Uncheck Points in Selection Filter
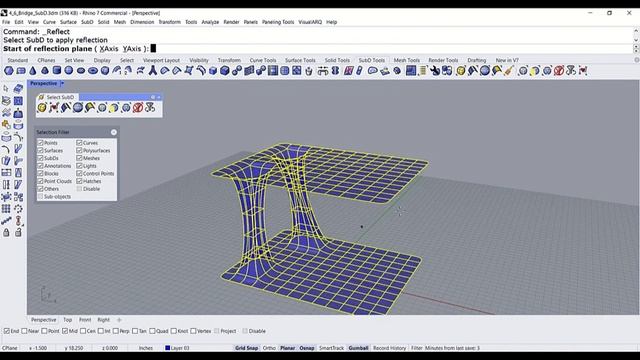Image resolution: width=640 pixels, height=360 pixels. pyautogui.click(x=40, y=143)
